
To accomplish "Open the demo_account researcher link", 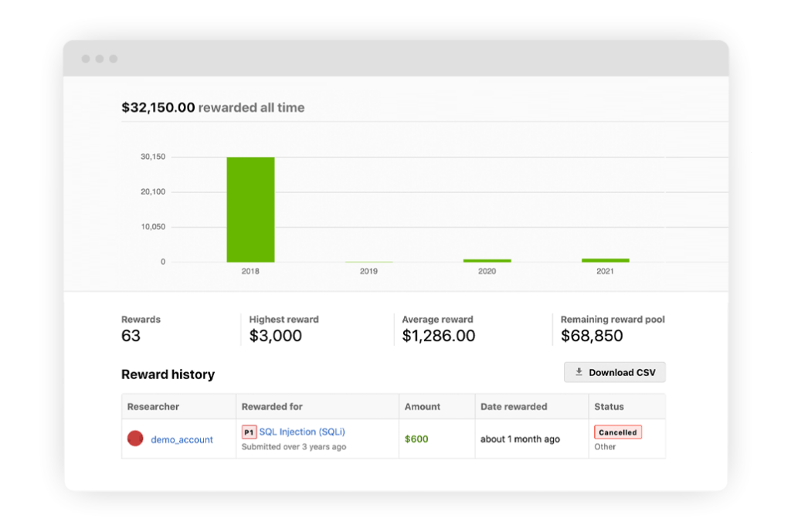I will click(182, 439).
